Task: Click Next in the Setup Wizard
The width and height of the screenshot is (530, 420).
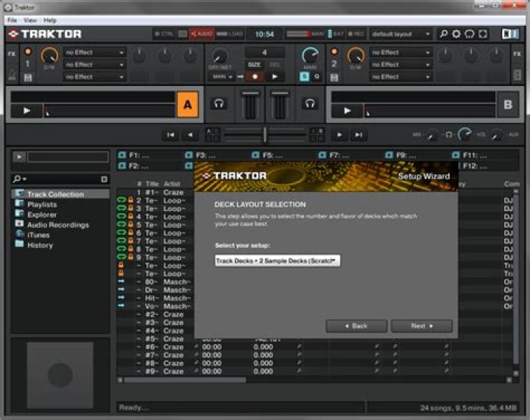Action: point(421,325)
